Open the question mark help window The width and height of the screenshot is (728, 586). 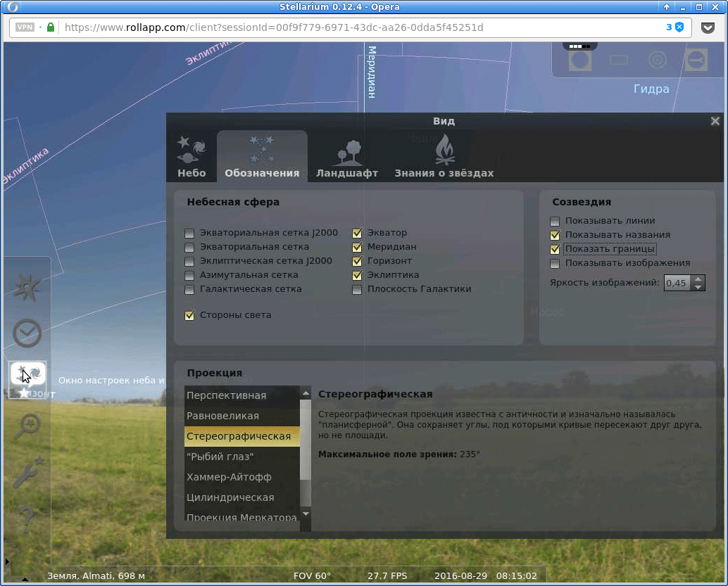pyautogui.click(x=27, y=519)
